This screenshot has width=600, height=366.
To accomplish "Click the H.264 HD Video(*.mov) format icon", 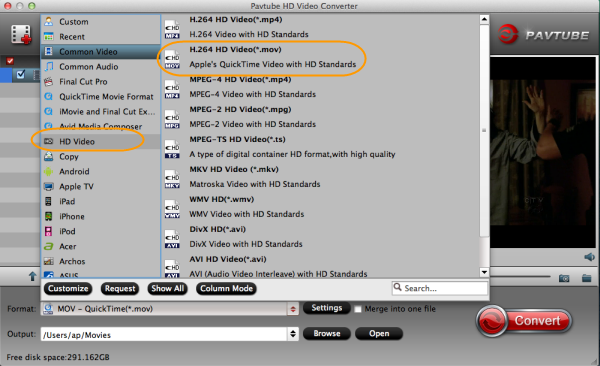I will [172, 59].
